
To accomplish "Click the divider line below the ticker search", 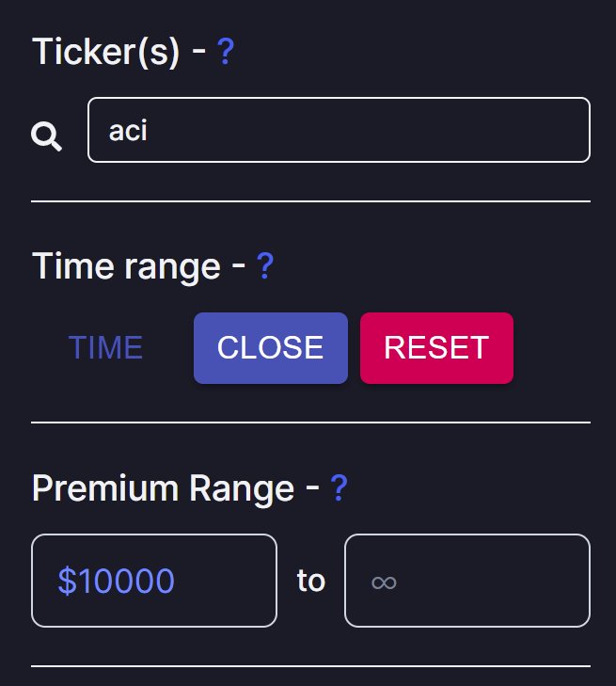I will (311, 201).
